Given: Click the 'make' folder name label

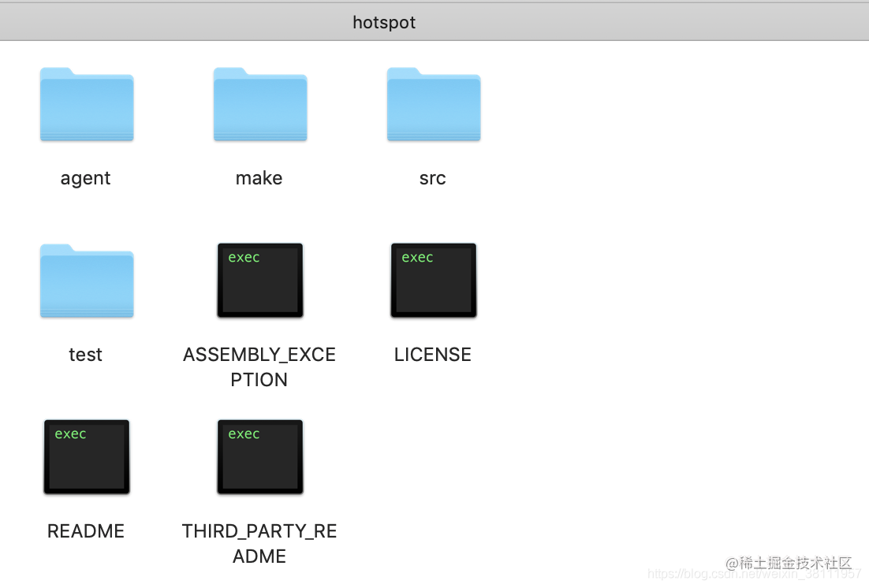Looking at the screenshot, I should point(259,178).
